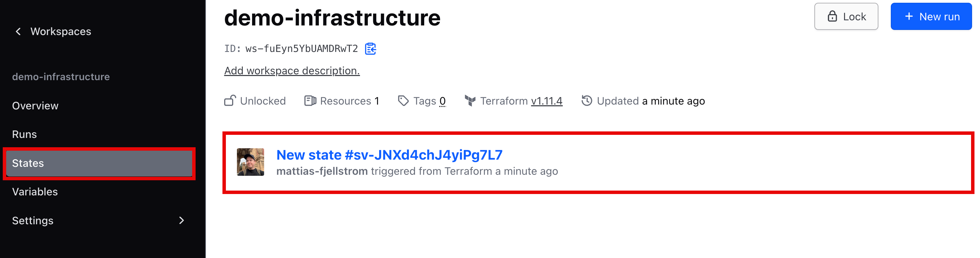Click the mattias-fjellstrom avatar thumbnail
Image resolution: width=980 pixels, height=258 pixels.
(250, 162)
